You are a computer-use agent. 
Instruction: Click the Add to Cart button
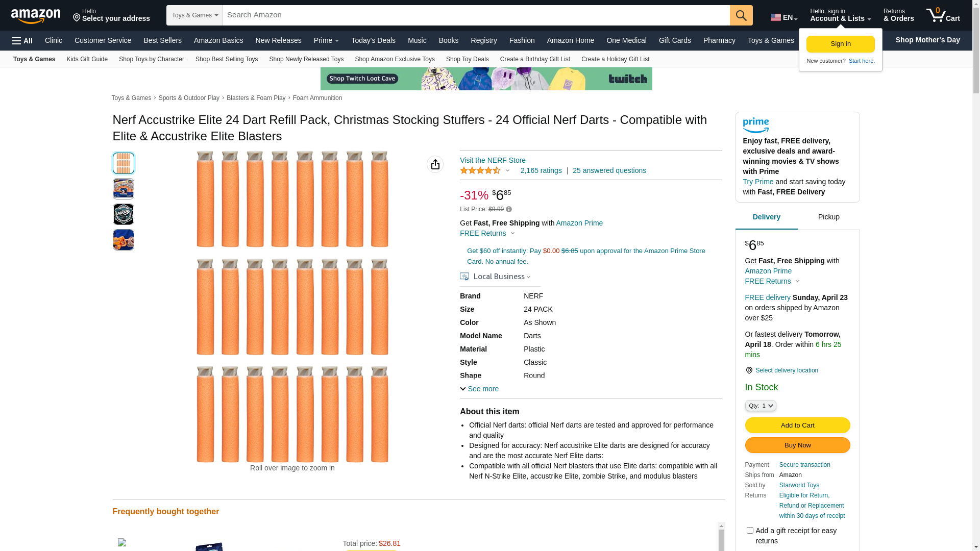[797, 425]
